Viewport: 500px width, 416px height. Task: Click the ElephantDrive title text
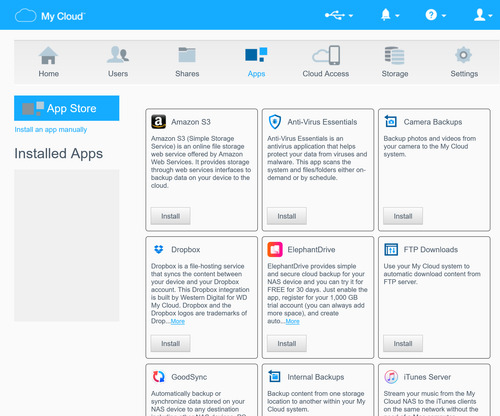click(311, 249)
